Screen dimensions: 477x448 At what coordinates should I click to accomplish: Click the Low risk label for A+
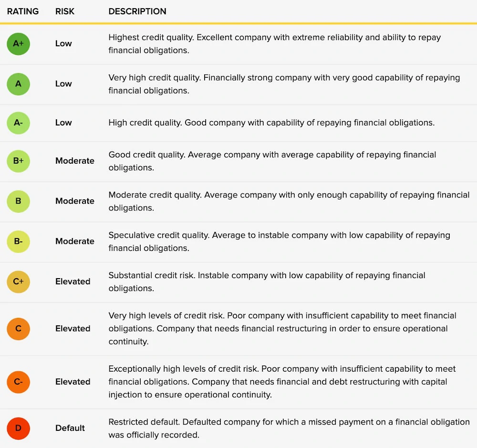pos(63,43)
